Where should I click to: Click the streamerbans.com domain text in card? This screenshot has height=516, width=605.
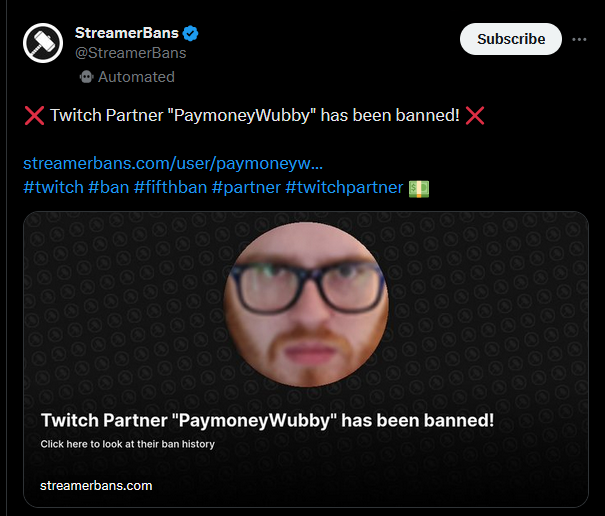click(96, 486)
